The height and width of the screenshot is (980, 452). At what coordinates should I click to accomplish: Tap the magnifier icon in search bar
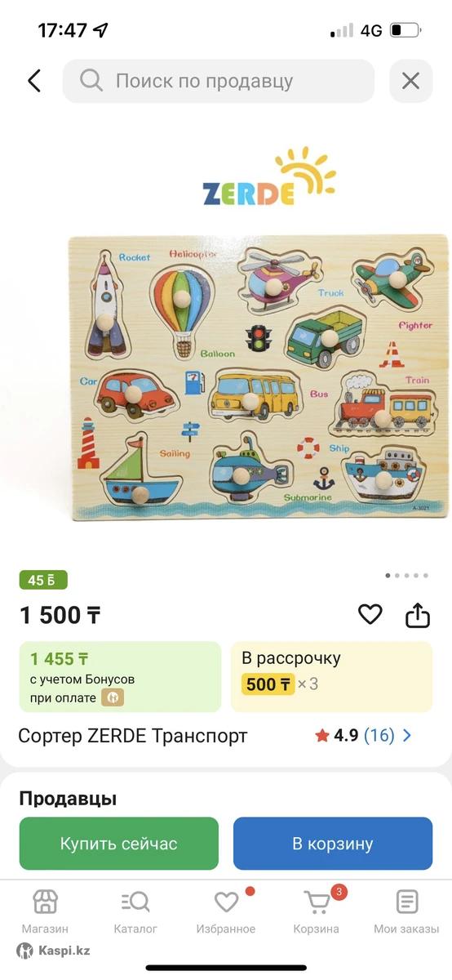coord(91,81)
